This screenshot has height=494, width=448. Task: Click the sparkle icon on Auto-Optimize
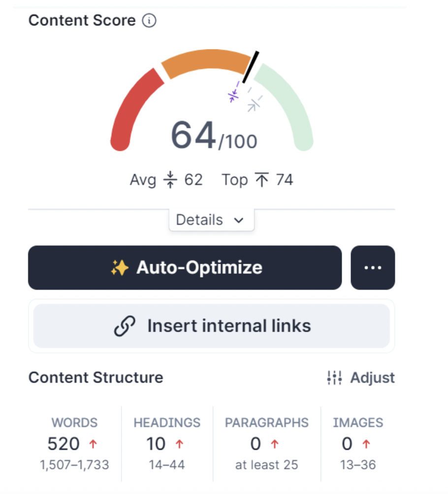tap(120, 268)
